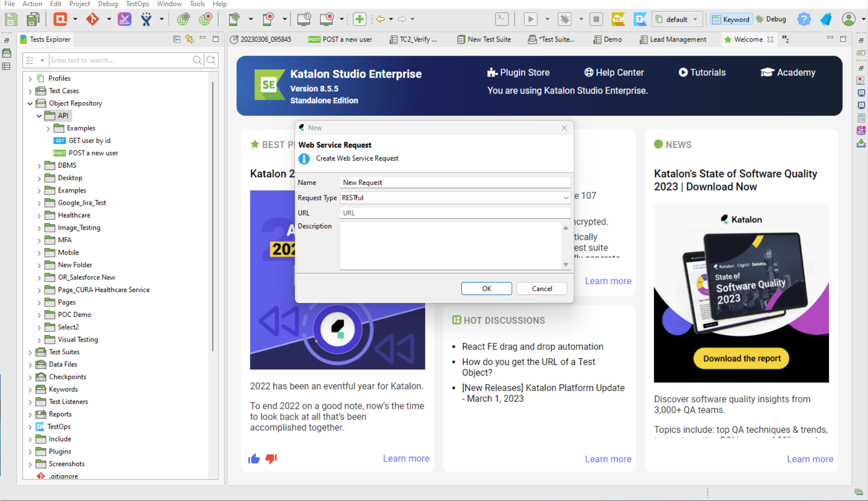The image size is (868, 501).
Task: Expand the Test Suites node
Action: coord(30,352)
